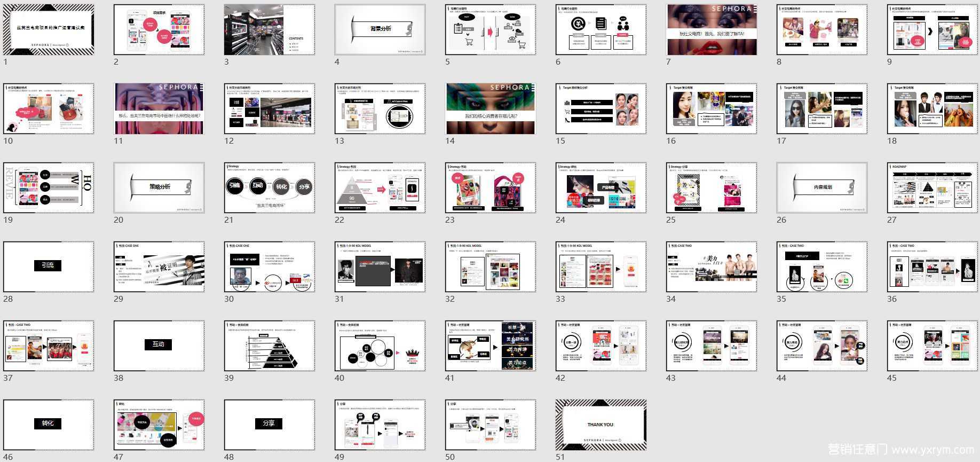Select slide 42 thumbnail
980x462 pixels.
pyautogui.click(x=601, y=346)
